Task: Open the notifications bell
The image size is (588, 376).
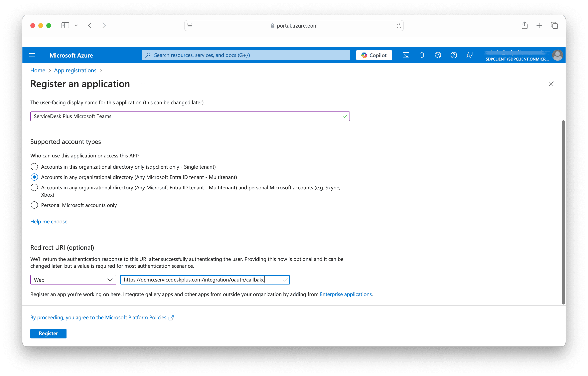Action: [422, 55]
